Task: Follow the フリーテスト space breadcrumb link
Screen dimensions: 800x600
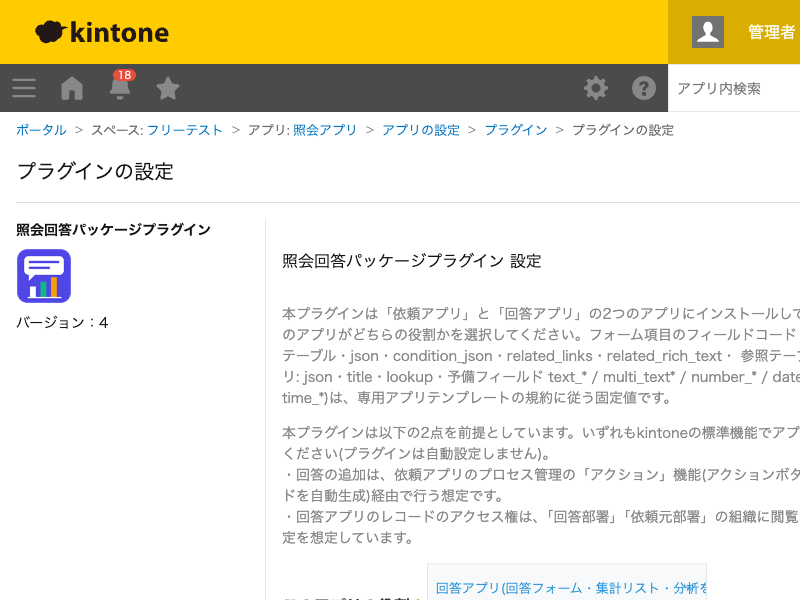Action: click(185, 130)
